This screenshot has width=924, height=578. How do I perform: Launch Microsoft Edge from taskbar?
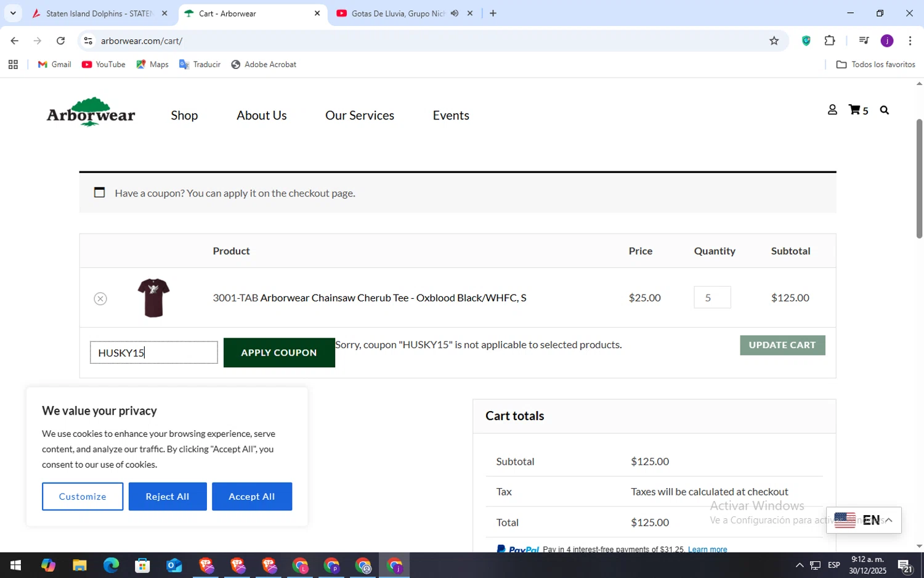[x=111, y=565]
